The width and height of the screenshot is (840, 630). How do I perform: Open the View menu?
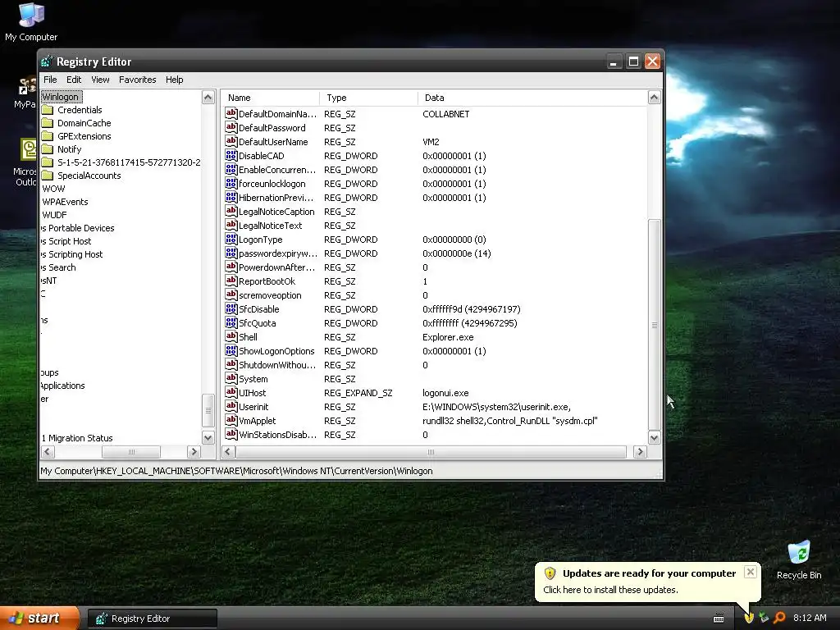click(100, 80)
